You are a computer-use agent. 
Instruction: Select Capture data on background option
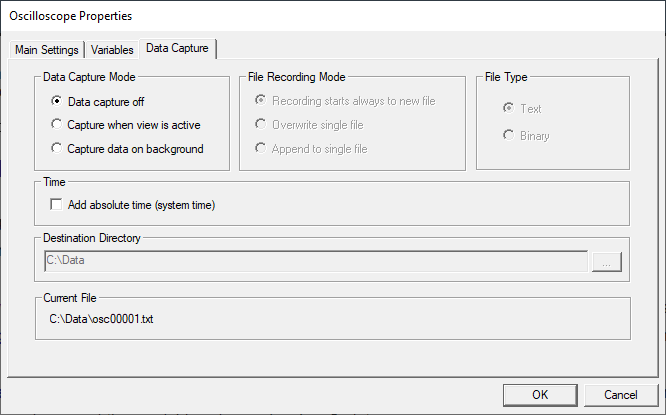[57, 149]
